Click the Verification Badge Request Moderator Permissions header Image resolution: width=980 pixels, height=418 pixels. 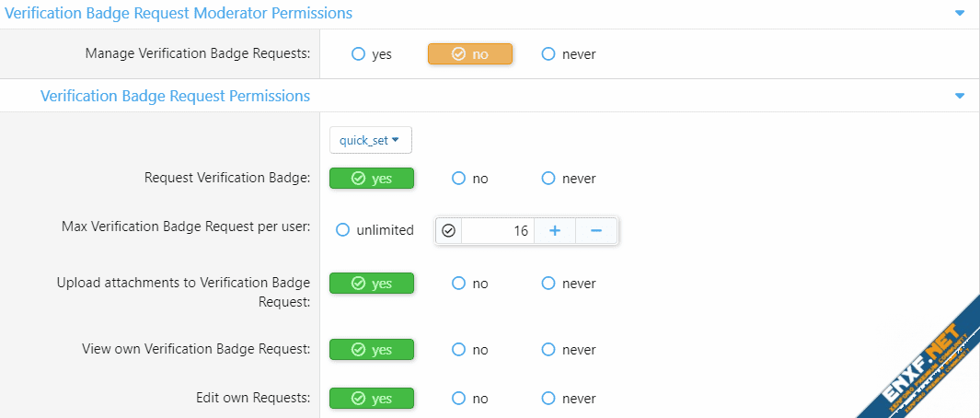(x=179, y=14)
